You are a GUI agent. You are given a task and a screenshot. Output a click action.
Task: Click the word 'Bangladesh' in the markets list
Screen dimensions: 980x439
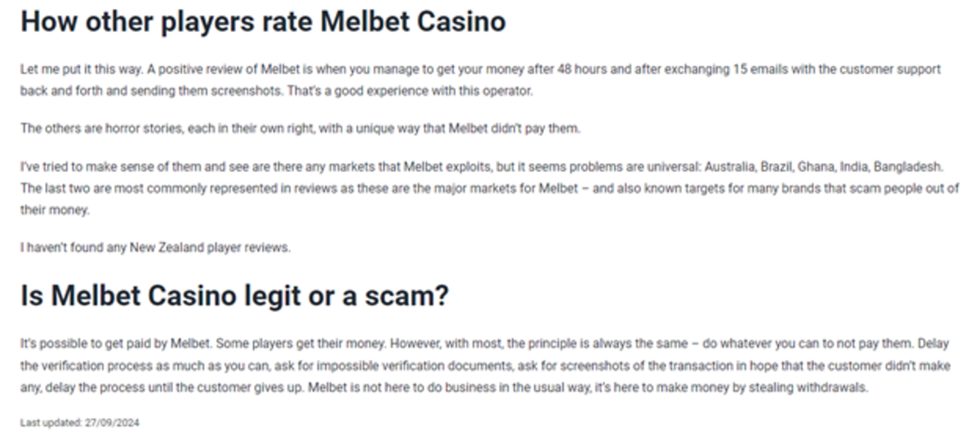click(x=908, y=167)
